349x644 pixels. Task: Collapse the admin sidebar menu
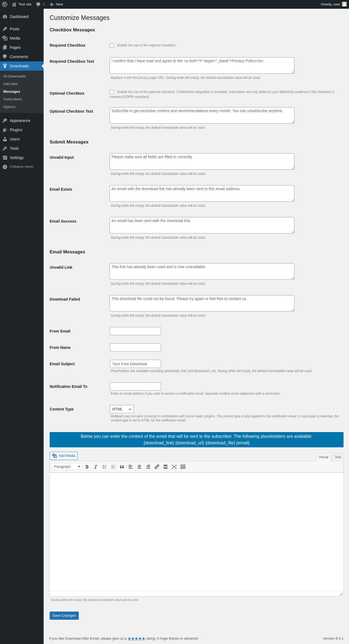pyautogui.click(x=22, y=167)
